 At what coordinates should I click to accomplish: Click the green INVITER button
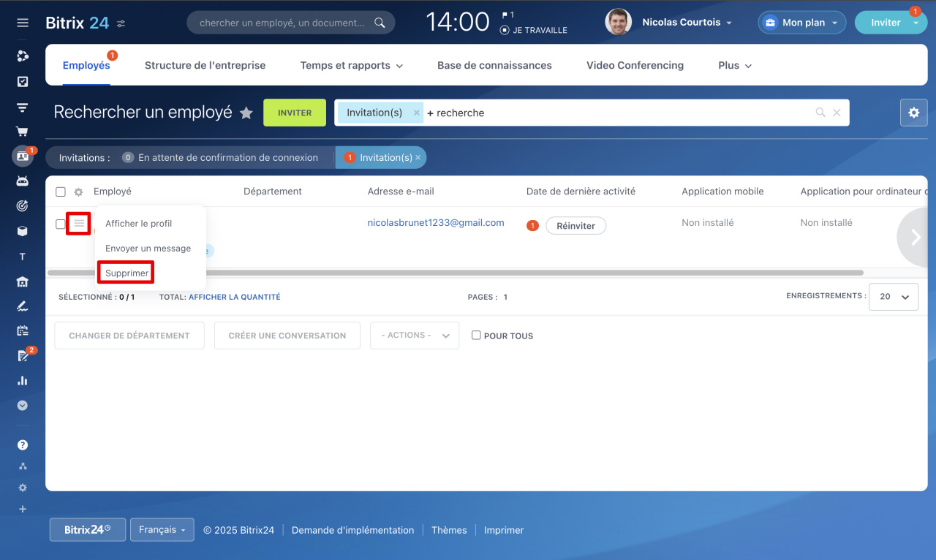[x=295, y=113]
